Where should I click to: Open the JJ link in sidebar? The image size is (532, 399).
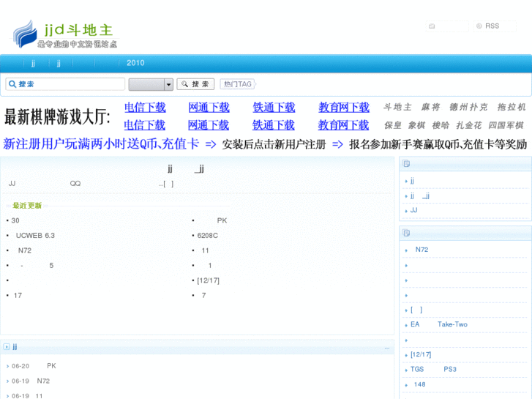pyautogui.click(x=413, y=210)
